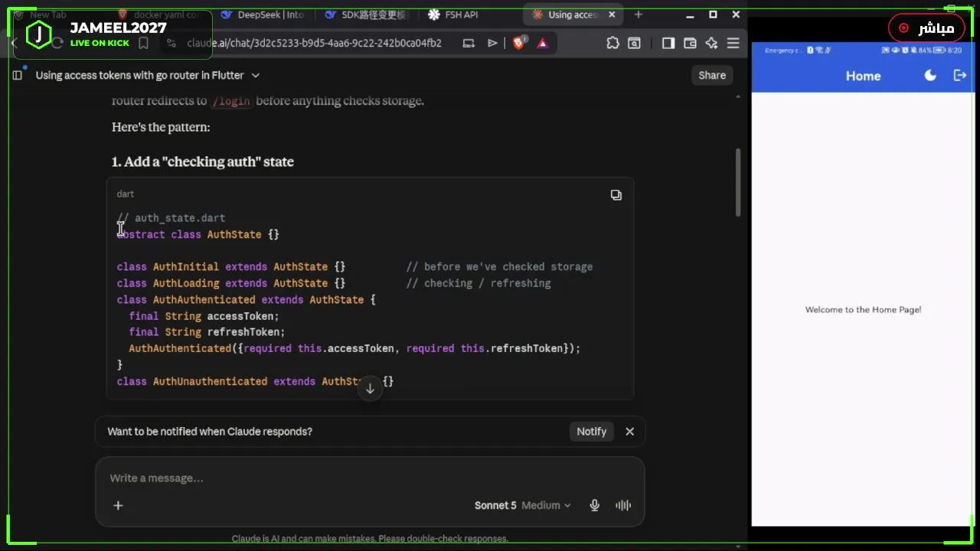Viewport: 980px width, 551px height.
Task: Click the chat vertical scrollbar thumb
Action: coord(738,182)
